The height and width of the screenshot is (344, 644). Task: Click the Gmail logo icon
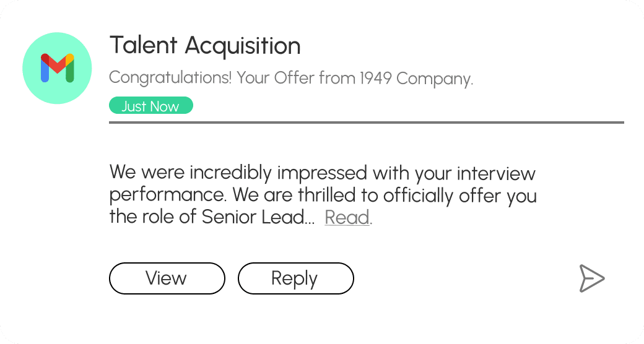57,68
